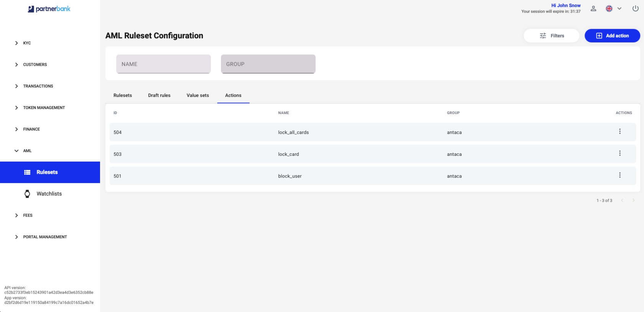Go to the next results page arrow

pyautogui.click(x=633, y=200)
